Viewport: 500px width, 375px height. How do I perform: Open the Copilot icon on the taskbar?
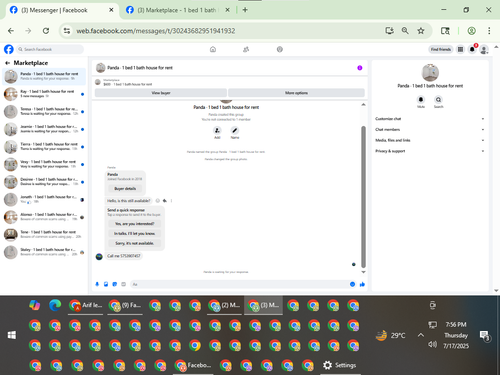35,305
